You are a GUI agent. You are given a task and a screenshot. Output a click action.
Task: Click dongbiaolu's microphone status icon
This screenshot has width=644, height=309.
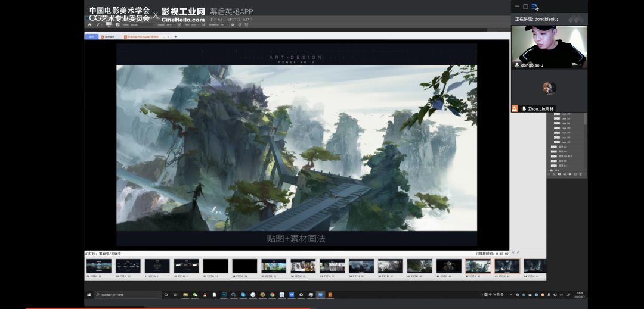516,65
